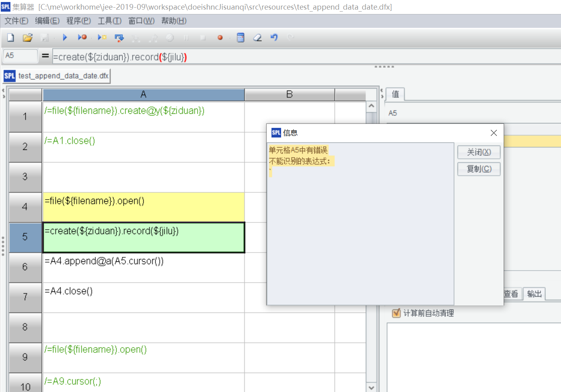561x392 pixels.
Task: Select the test_append_data_date.dfx tab
Action: click(x=57, y=76)
